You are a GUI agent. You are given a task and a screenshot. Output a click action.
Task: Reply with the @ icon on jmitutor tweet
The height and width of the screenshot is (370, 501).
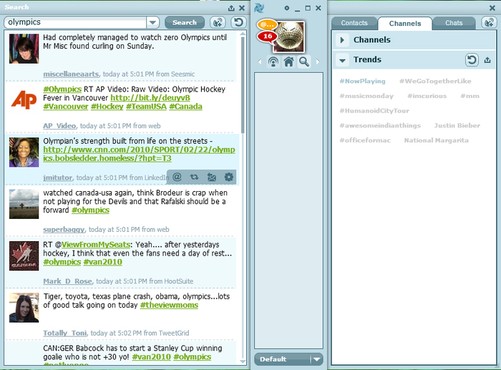177,177
